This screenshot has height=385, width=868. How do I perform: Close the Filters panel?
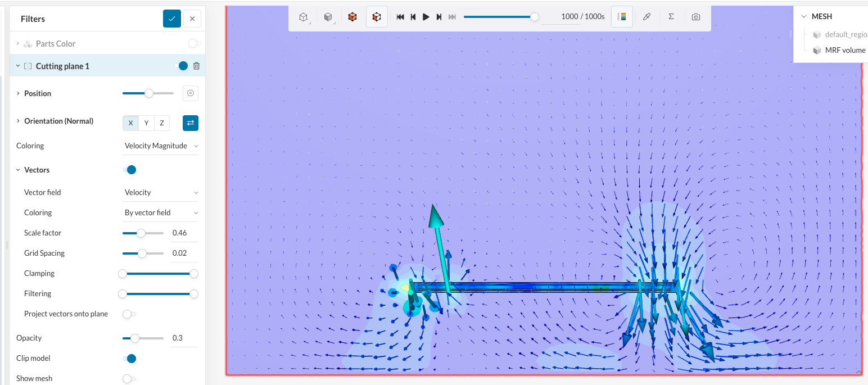192,19
